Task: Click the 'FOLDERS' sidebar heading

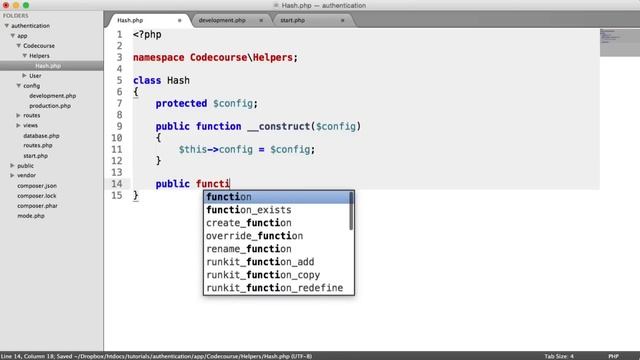Action: [16, 16]
